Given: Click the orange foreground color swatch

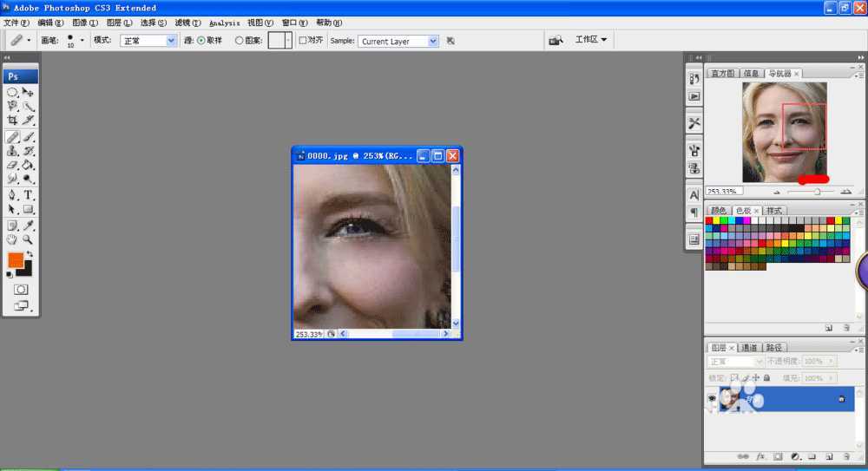Looking at the screenshot, I should point(16,260).
